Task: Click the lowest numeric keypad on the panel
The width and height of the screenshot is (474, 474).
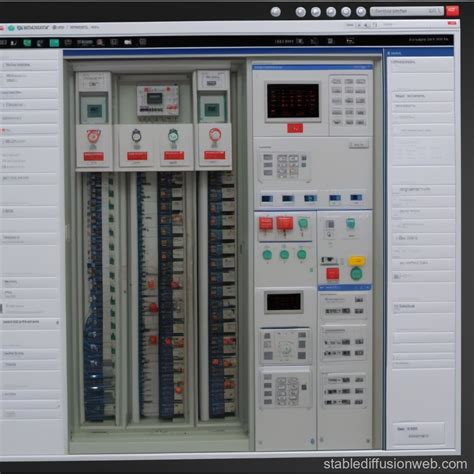Action: click(x=287, y=391)
